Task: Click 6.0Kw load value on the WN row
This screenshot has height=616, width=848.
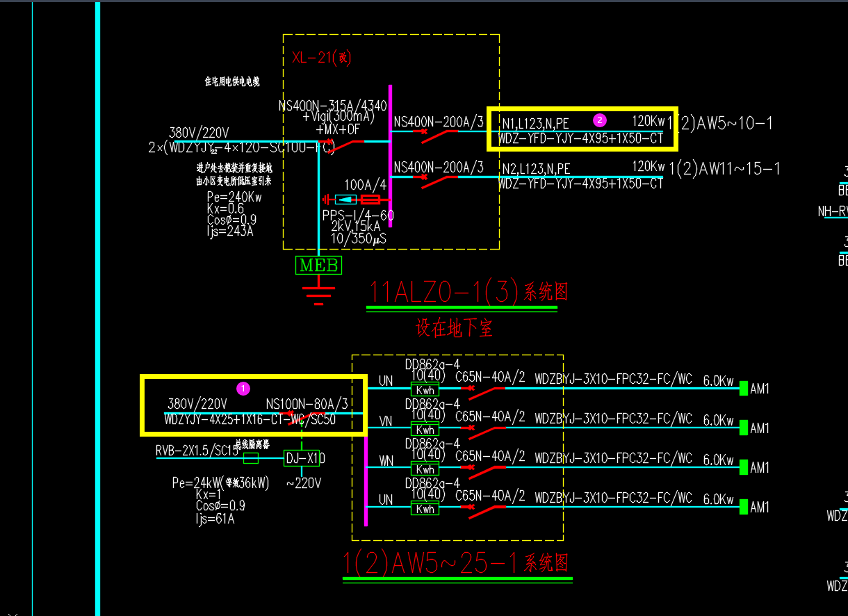Action: click(x=718, y=460)
